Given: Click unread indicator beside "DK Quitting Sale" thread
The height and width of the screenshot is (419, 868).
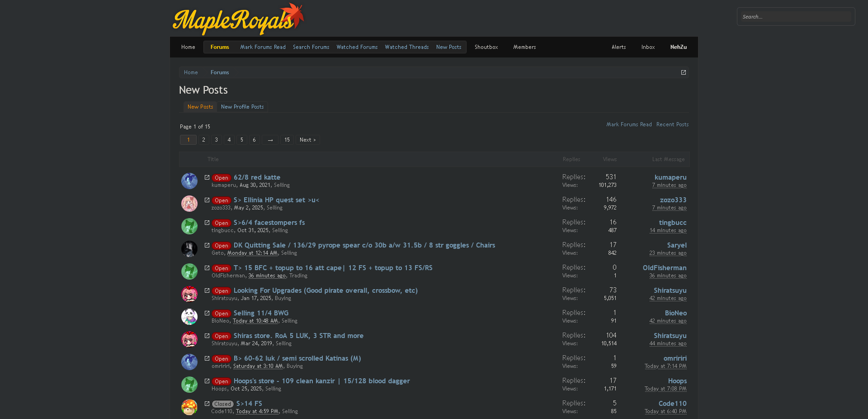Looking at the screenshot, I should (x=207, y=245).
